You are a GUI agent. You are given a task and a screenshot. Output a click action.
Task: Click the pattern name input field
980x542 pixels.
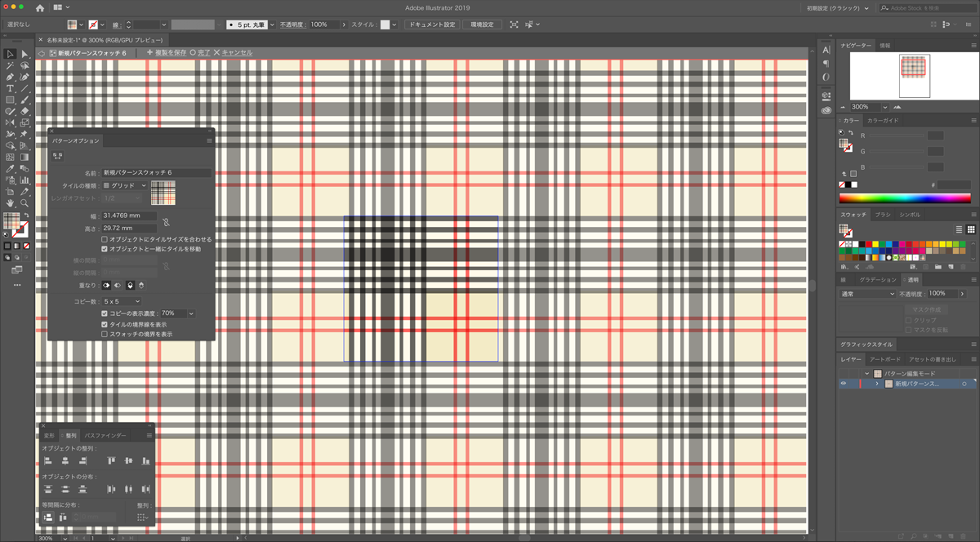(156, 173)
